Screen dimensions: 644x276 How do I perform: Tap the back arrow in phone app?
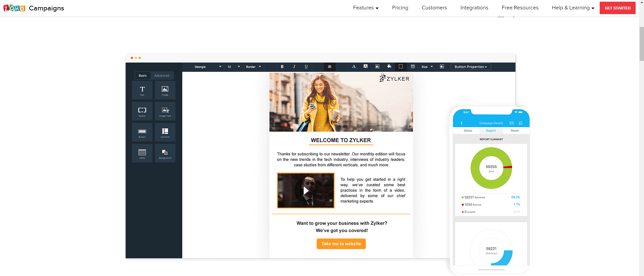[x=462, y=123]
